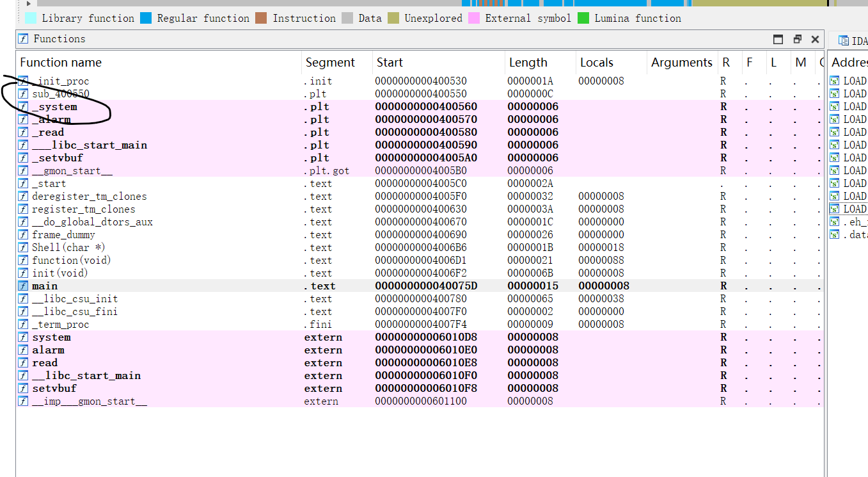Click the icon next to _start function
Viewport: 868px width, 477px height.
(24, 184)
